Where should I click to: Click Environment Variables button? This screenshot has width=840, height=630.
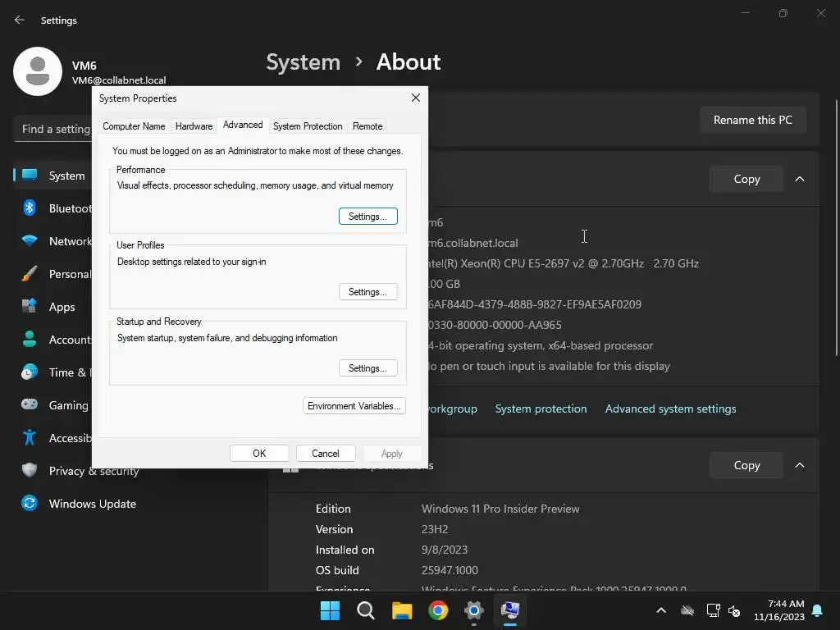tap(354, 406)
